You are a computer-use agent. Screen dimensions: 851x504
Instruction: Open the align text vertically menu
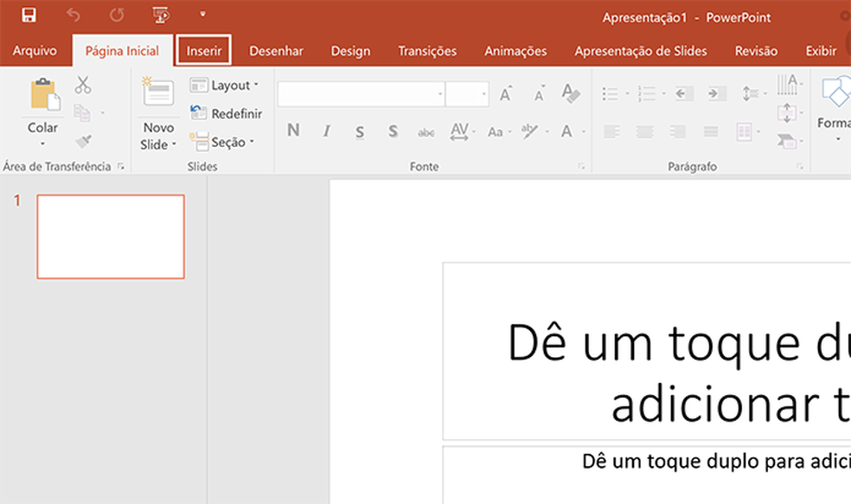pos(790,113)
